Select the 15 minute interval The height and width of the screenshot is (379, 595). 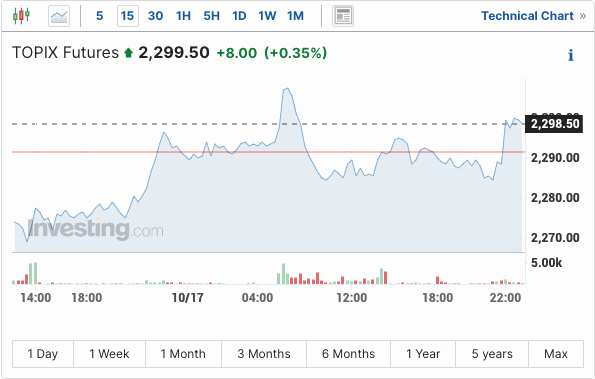pos(128,16)
